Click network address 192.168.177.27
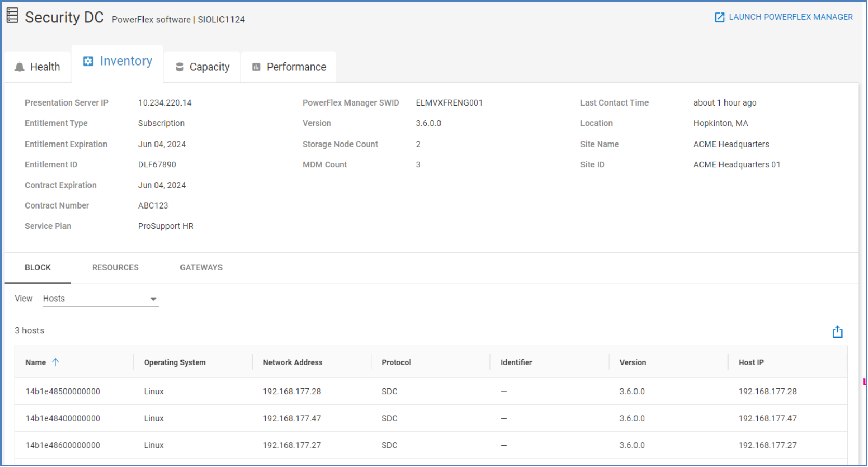868x467 pixels. [x=292, y=446]
